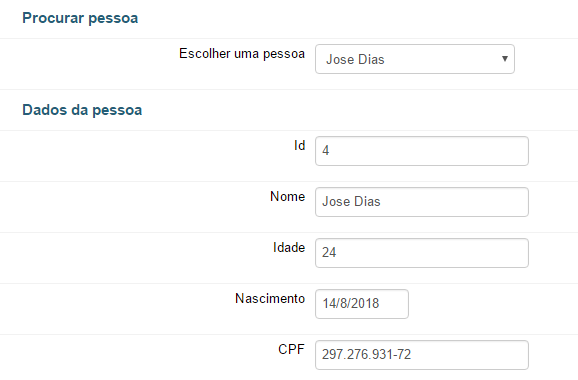Click the Id label text

click(299, 146)
